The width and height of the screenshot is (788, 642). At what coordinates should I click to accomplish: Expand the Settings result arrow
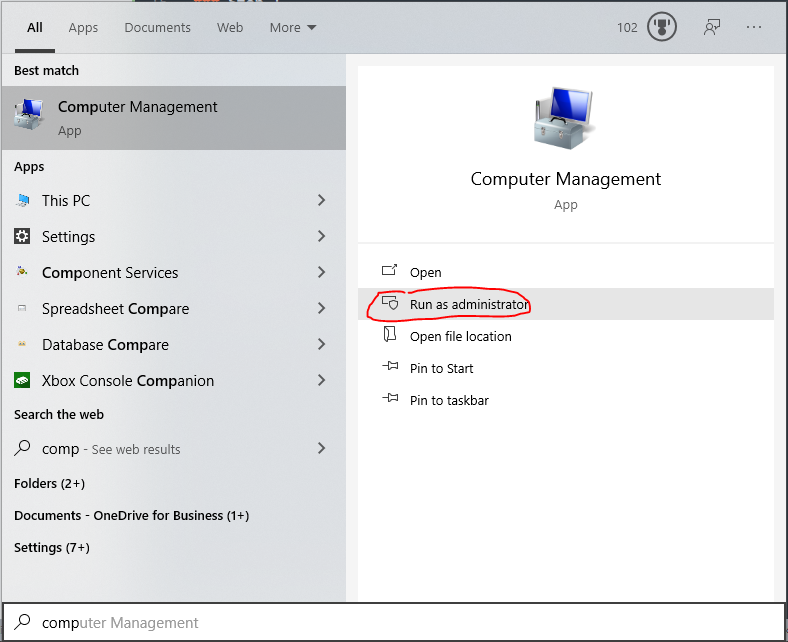[322, 236]
